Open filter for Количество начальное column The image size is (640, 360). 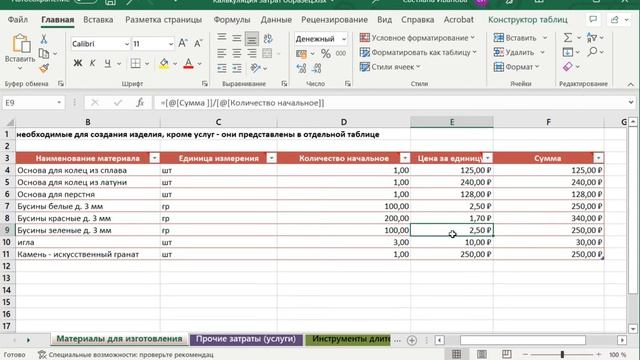tap(405, 158)
